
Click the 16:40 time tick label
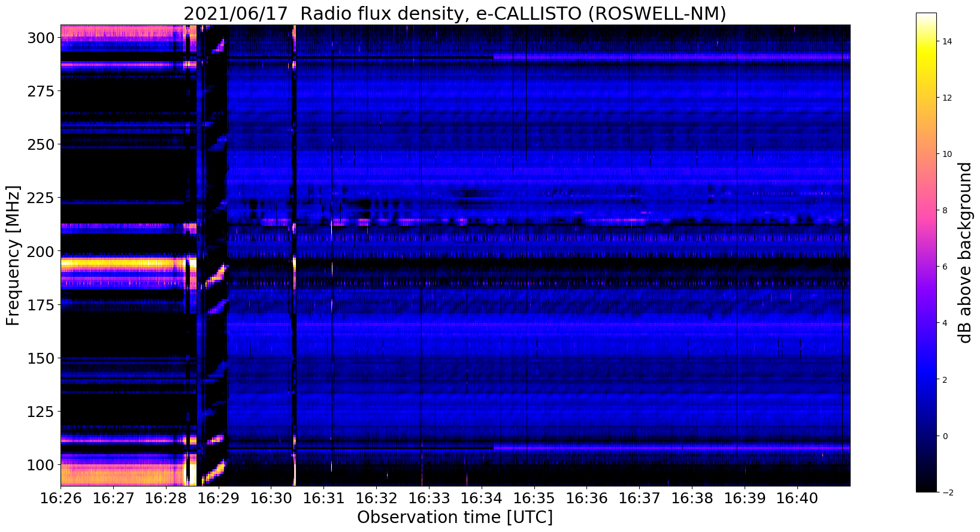pyautogui.click(x=797, y=498)
